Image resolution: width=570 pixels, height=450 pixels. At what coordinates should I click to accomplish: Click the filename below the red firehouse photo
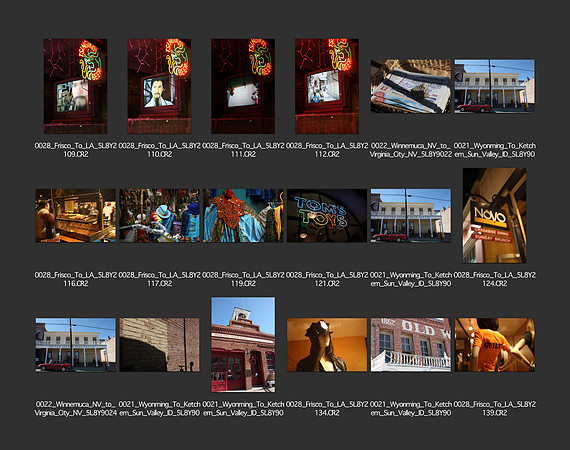(243, 409)
